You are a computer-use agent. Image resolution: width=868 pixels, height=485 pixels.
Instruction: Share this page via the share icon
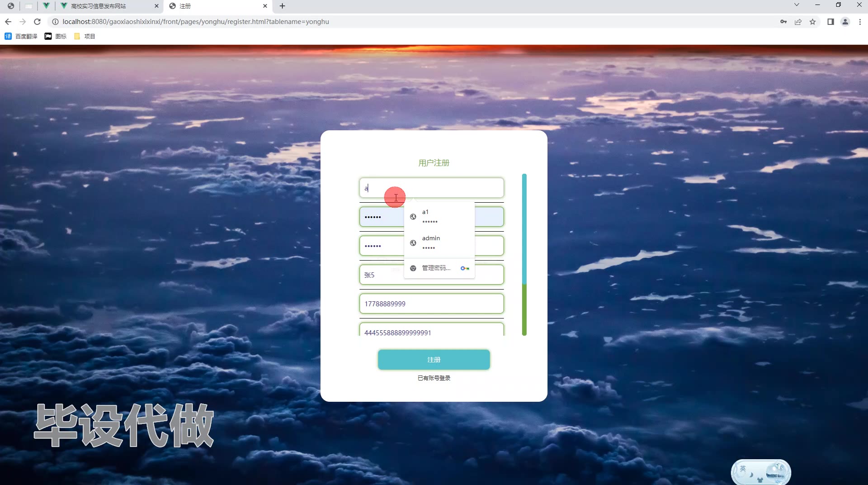point(798,22)
